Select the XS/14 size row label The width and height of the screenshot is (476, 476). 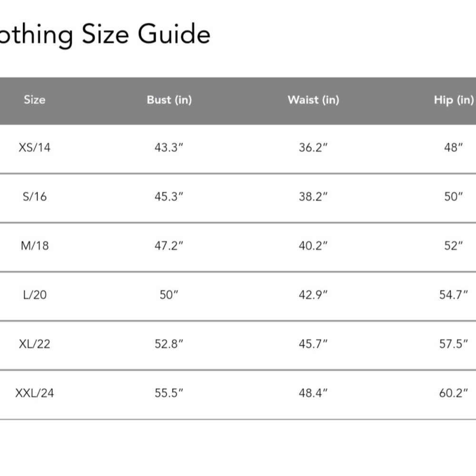(34, 148)
